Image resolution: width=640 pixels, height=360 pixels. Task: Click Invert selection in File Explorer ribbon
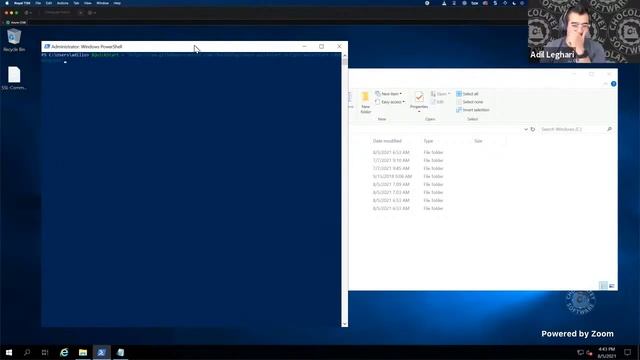pos(473,110)
